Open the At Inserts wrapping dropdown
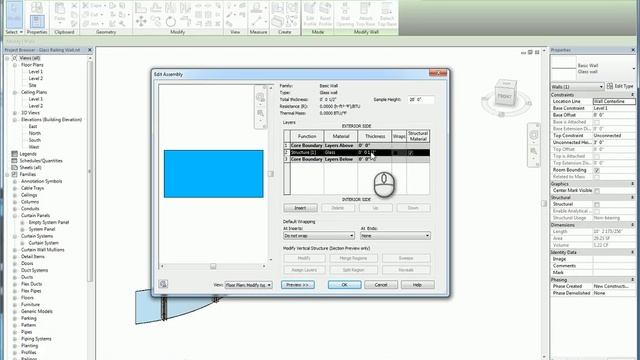The image size is (640, 360). (318, 236)
